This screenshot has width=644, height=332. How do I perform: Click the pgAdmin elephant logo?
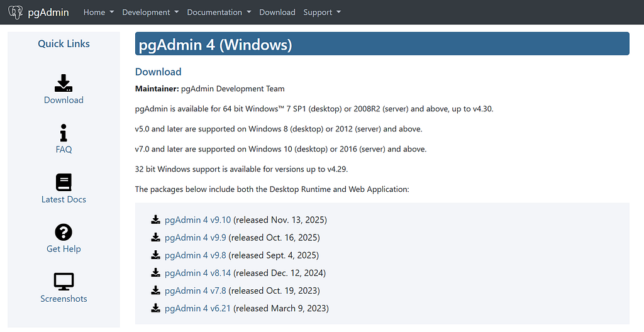16,13
